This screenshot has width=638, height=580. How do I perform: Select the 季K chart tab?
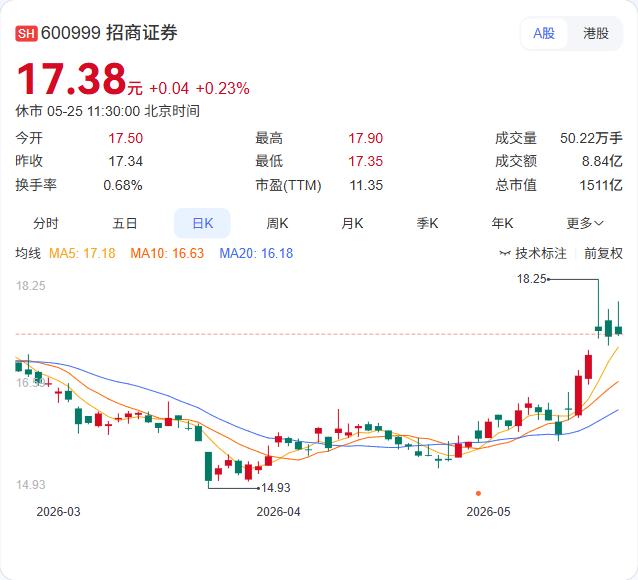[427, 223]
